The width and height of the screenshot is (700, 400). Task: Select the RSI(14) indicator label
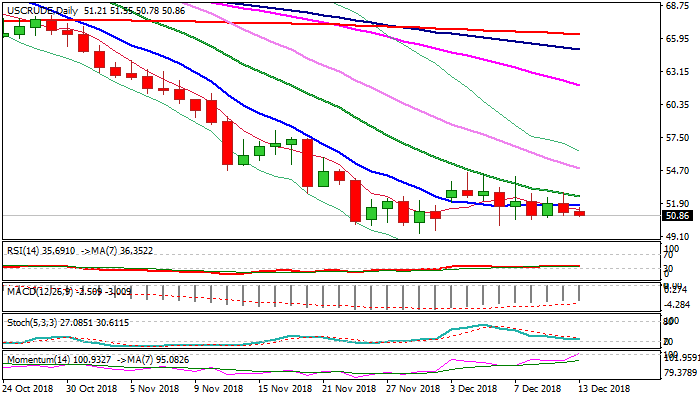tap(25, 251)
